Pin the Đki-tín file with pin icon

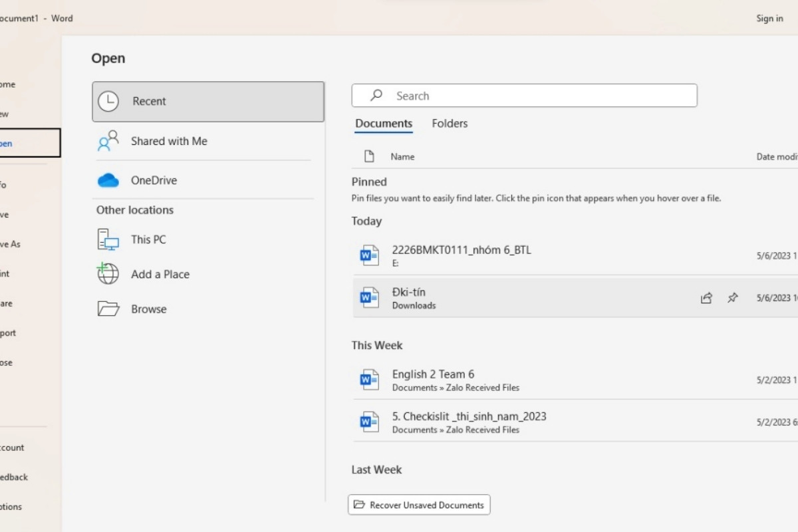click(x=732, y=298)
